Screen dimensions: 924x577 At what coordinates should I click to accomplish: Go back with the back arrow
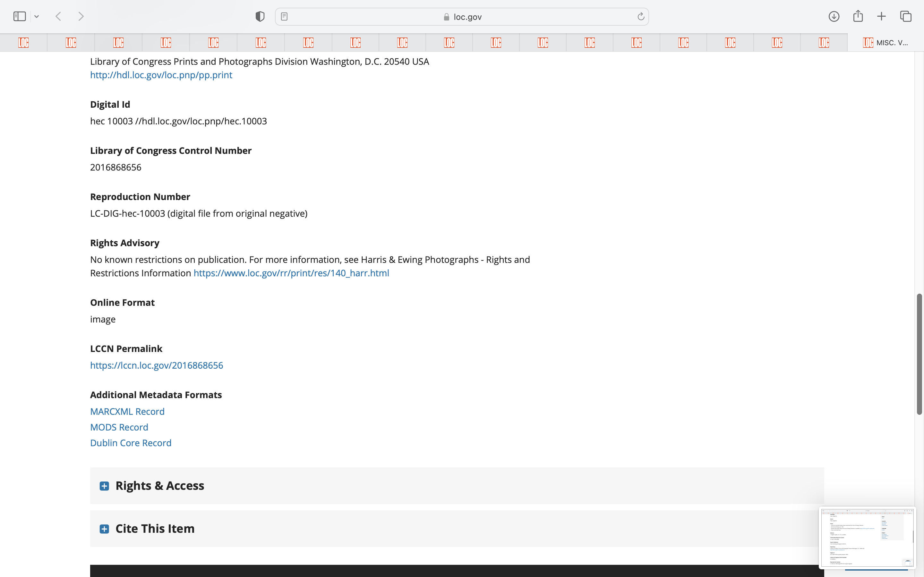pos(58,16)
